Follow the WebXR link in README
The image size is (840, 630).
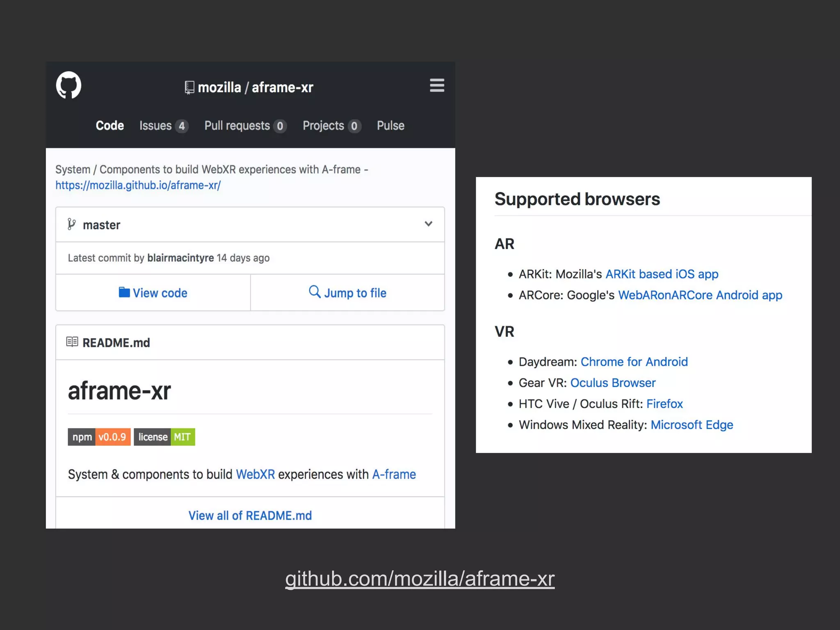255,475
